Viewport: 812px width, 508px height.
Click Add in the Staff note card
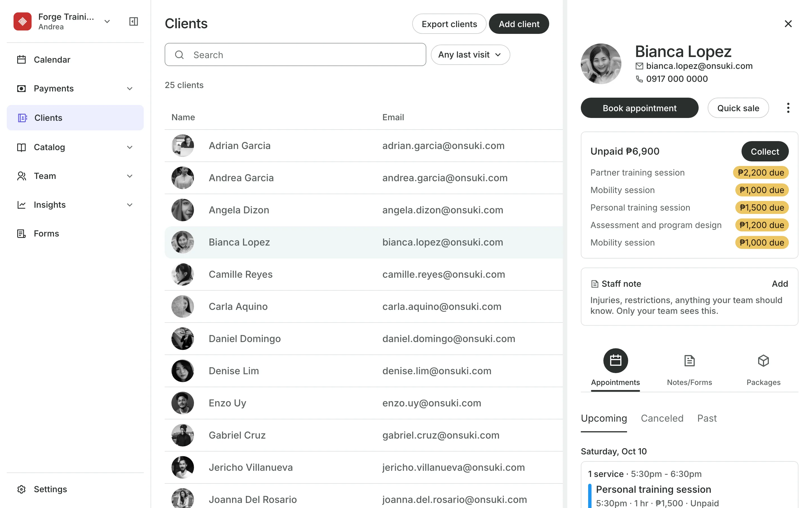tap(780, 284)
